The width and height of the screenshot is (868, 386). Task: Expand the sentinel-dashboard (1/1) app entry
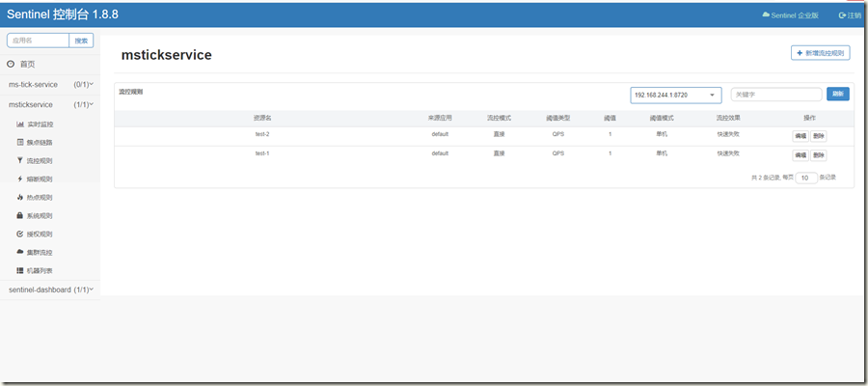click(50, 289)
